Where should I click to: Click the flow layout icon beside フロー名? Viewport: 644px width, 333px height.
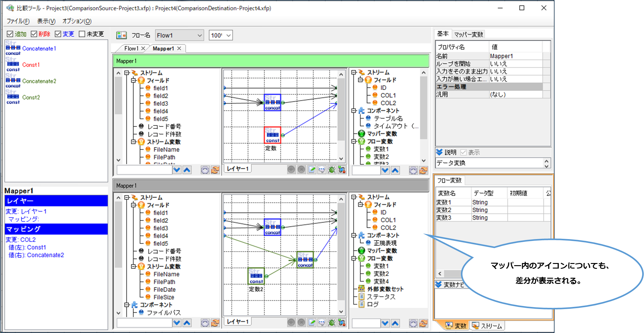coord(121,35)
